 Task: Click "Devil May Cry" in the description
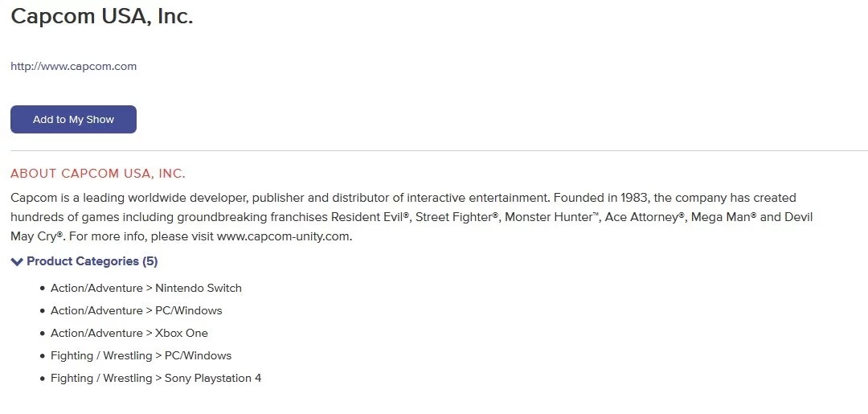795,217
